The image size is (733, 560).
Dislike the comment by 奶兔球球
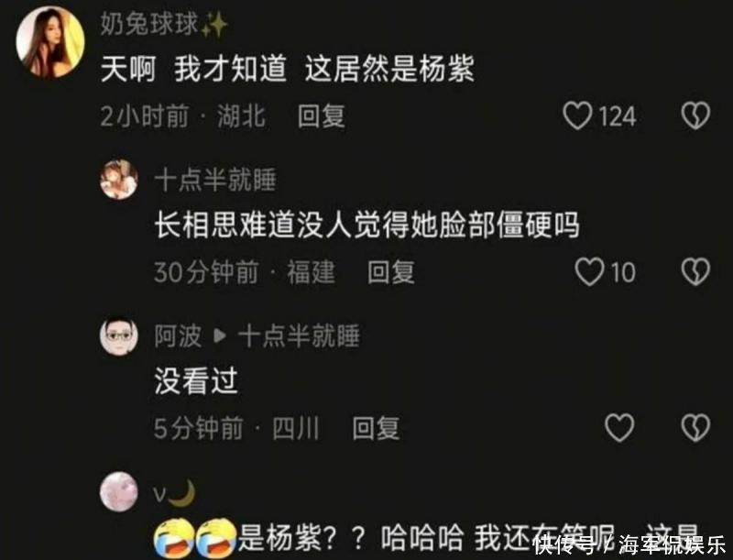(695, 115)
